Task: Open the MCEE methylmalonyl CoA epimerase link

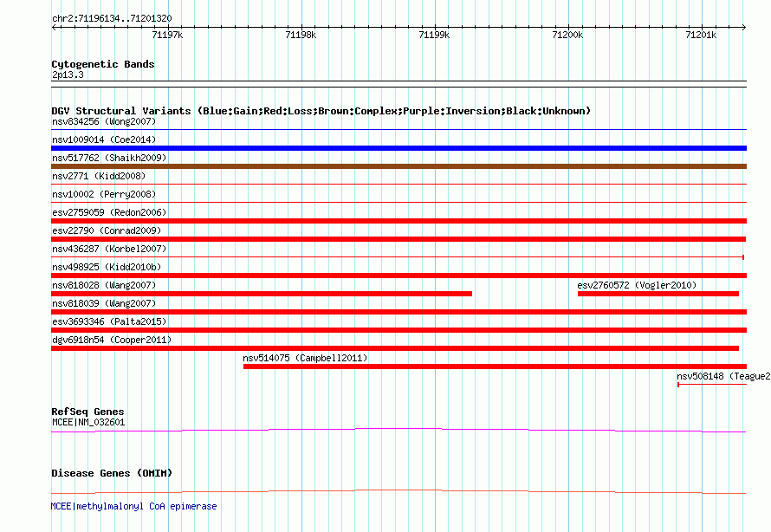Action: [134, 506]
